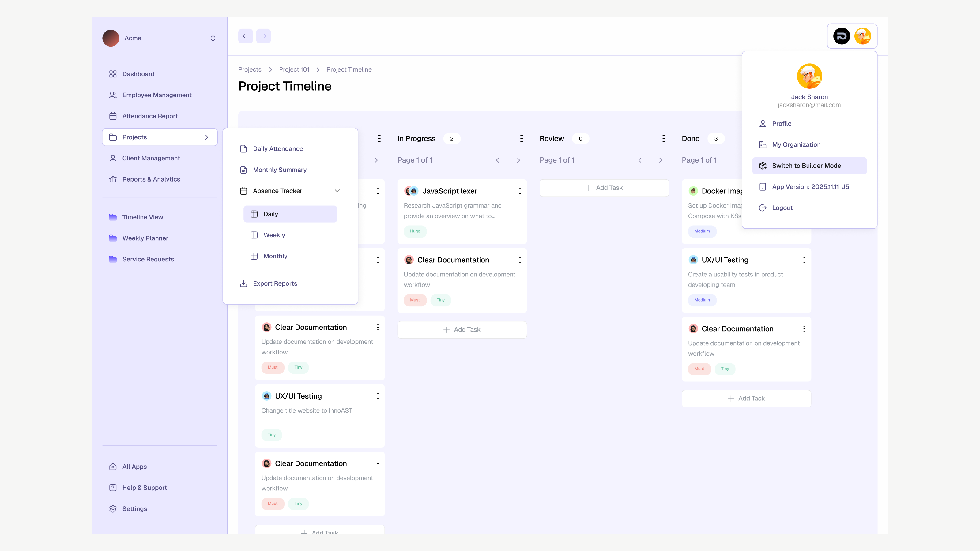
Task: Open Review column three-dot menu
Action: pyautogui.click(x=663, y=138)
